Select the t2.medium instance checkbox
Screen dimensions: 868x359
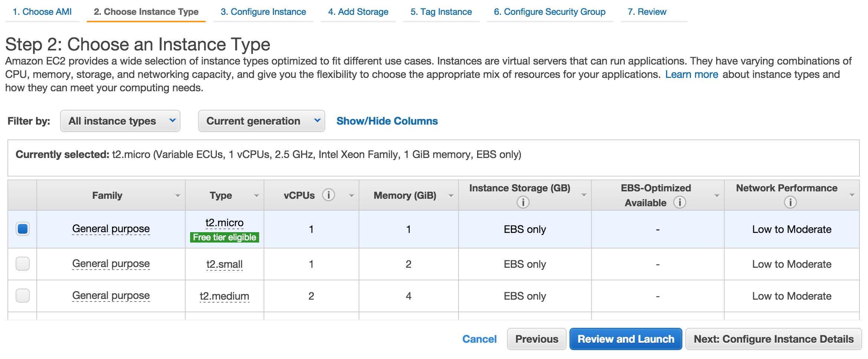point(23,296)
